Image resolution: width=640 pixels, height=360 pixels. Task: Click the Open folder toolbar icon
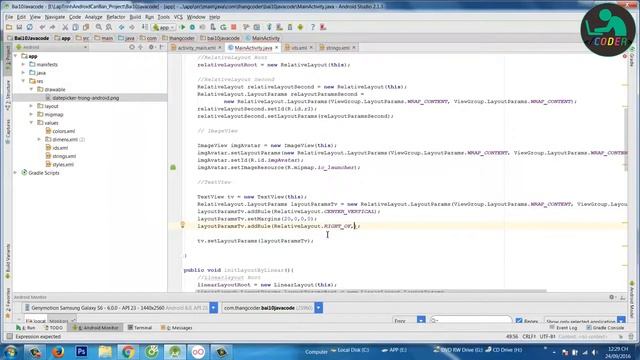click(x=9, y=27)
